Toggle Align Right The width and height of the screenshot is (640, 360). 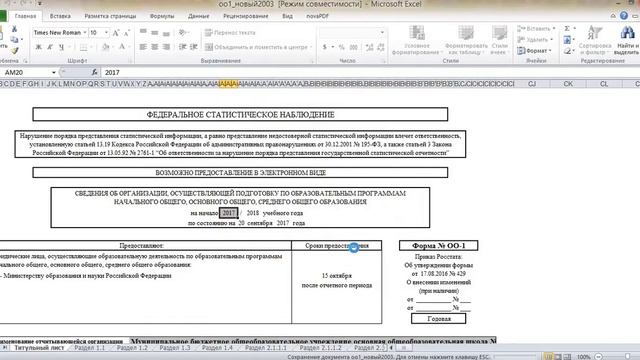coord(166,47)
